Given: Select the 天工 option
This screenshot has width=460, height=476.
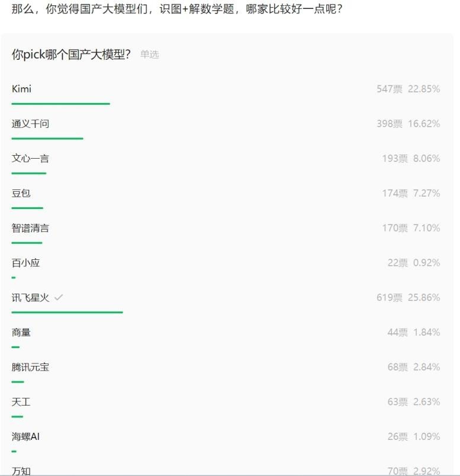Looking at the screenshot, I should point(21,401).
